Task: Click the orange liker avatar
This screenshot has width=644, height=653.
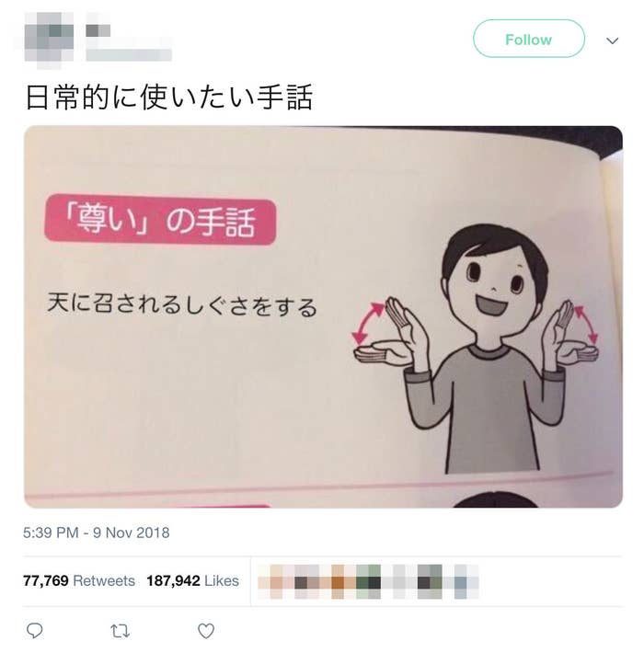Action: coord(338,582)
